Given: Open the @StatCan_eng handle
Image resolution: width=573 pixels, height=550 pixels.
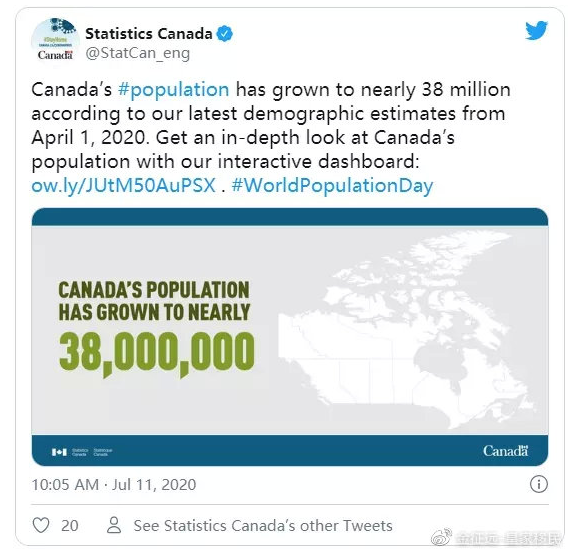Looking at the screenshot, I should 138,53.
